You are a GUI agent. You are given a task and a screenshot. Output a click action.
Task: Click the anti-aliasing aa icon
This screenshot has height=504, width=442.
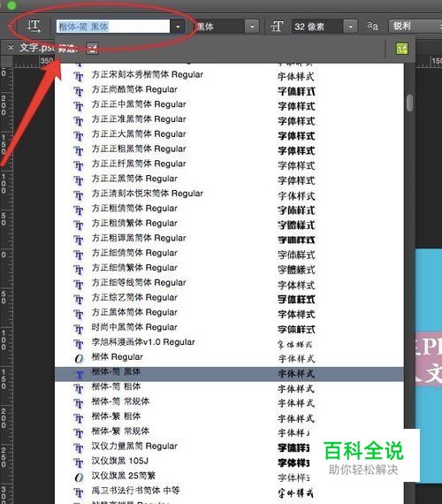click(373, 26)
